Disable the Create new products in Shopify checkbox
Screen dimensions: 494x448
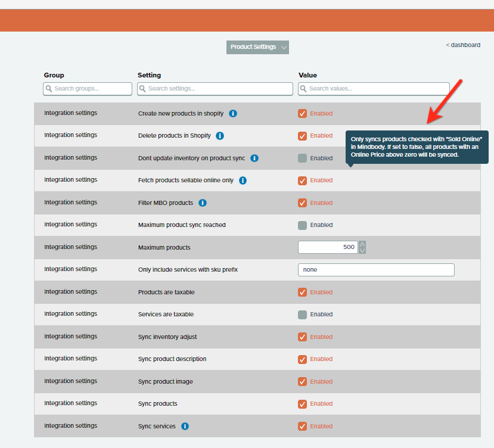tap(303, 113)
